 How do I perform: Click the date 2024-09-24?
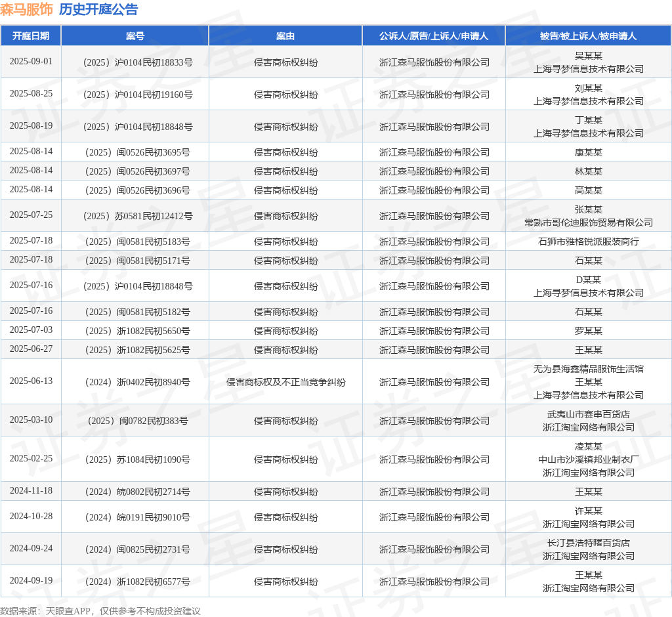coord(31,548)
